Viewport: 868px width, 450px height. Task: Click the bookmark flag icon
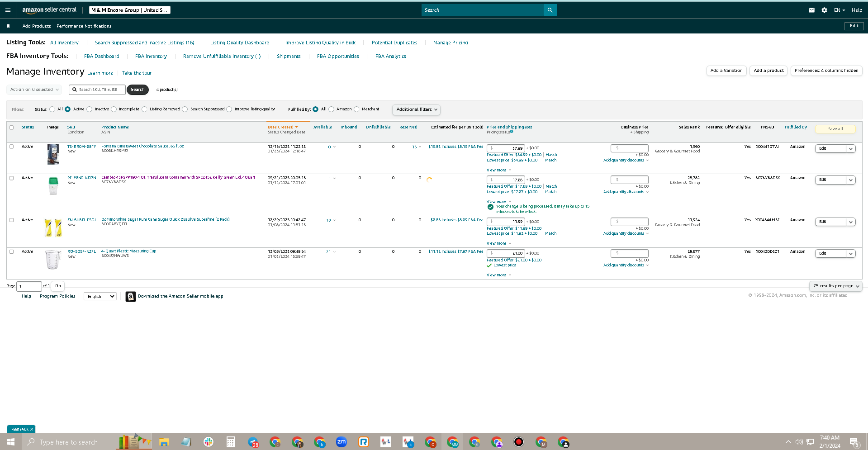click(8, 26)
